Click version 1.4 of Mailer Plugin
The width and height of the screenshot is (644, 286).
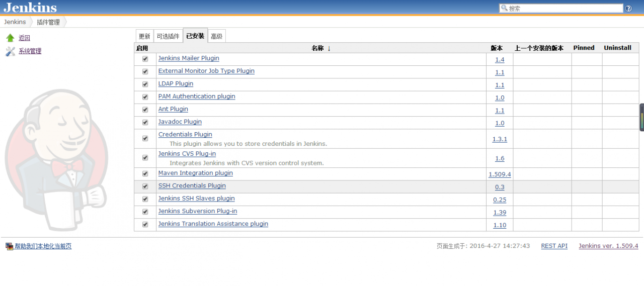click(500, 59)
